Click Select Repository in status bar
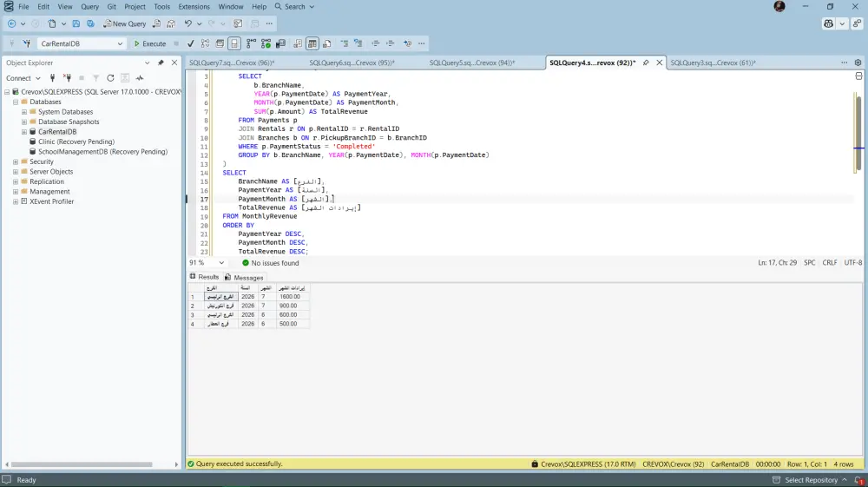Image resolution: width=868 pixels, height=487 pixels. (x=811, y=480)
